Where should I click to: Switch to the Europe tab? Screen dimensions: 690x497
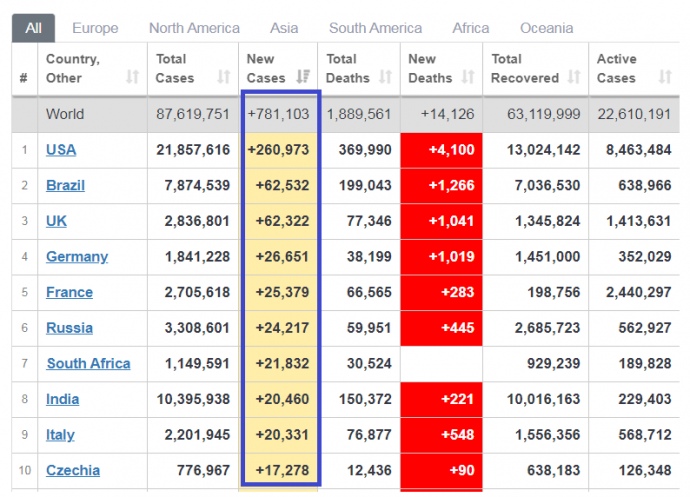[x=95, y=28]
